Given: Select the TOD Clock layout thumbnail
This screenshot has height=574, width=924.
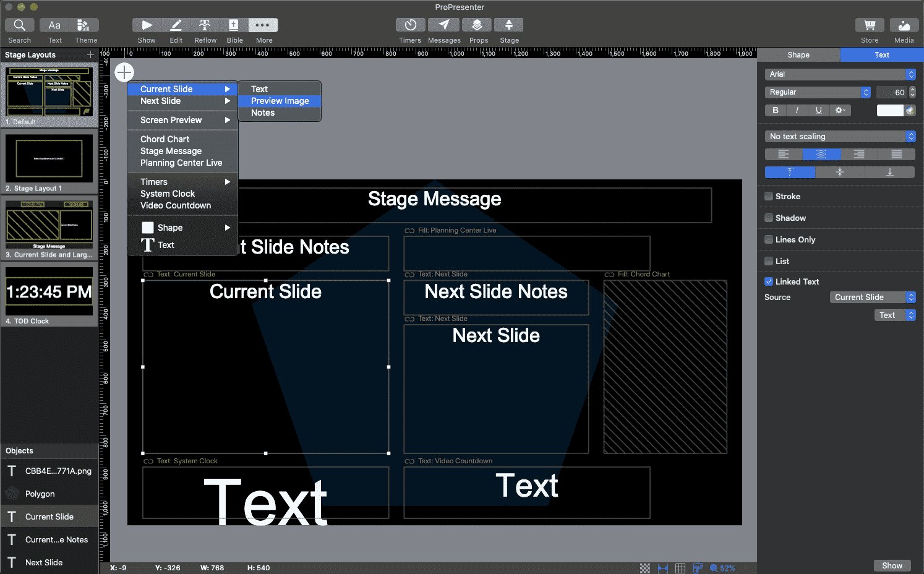Looking at the screenshot, I should click(49, 295).
